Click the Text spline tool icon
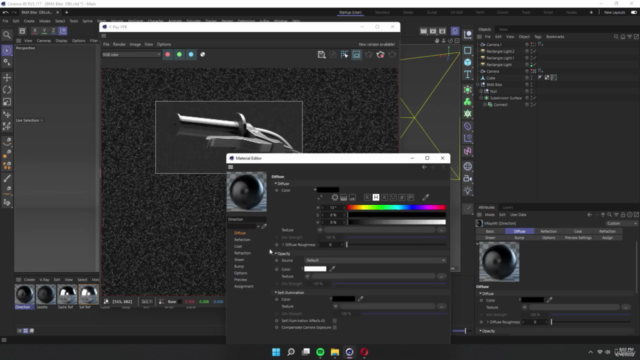The width and height of the screenshot is (640, 360). [468, 74]
